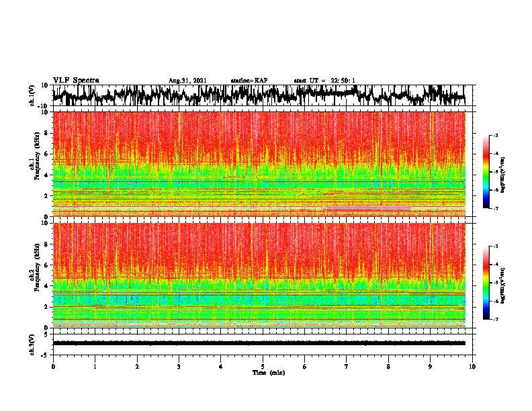Click the "-7" label on ch.2 colorbar

click(x=495, y=320)
